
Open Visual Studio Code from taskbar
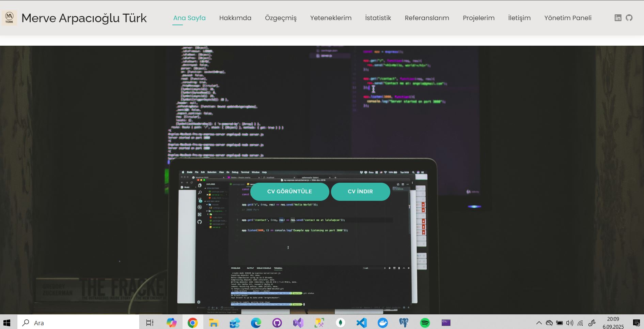click(361, 323)
